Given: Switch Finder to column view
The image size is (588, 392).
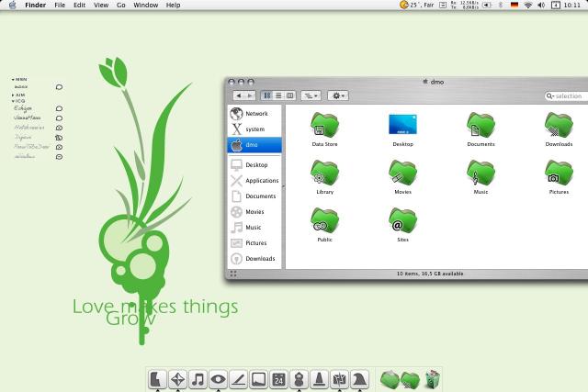Looking at the screenshot, I should click(290, 95).
